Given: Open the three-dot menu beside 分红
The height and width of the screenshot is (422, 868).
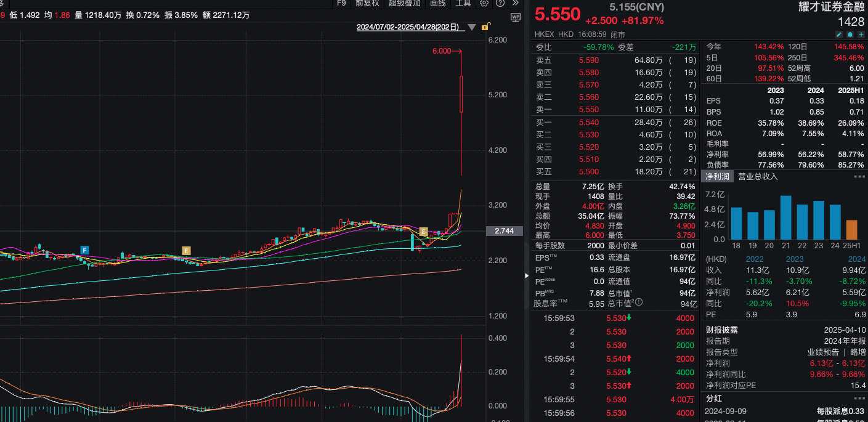Looking at the screenshot, I should (859, 399).
